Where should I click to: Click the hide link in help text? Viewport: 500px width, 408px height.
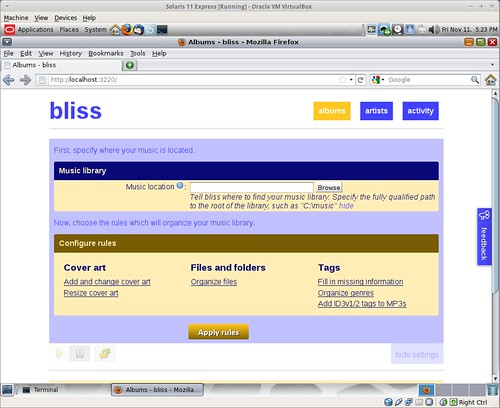coord(346,206)
